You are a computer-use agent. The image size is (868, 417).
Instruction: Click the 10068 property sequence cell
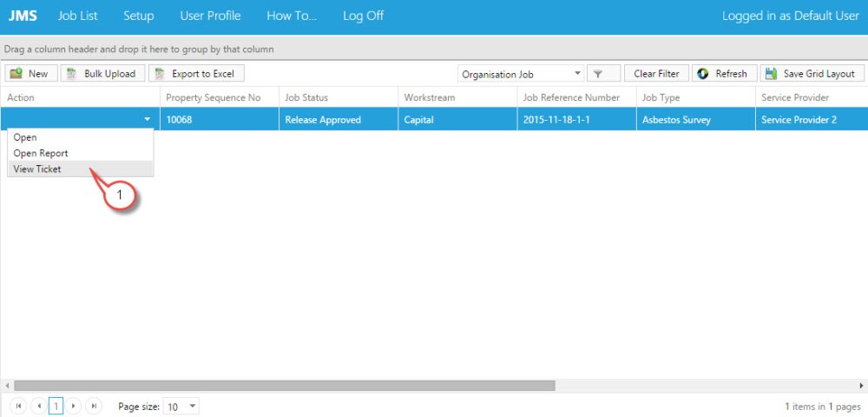click(220, 119)
